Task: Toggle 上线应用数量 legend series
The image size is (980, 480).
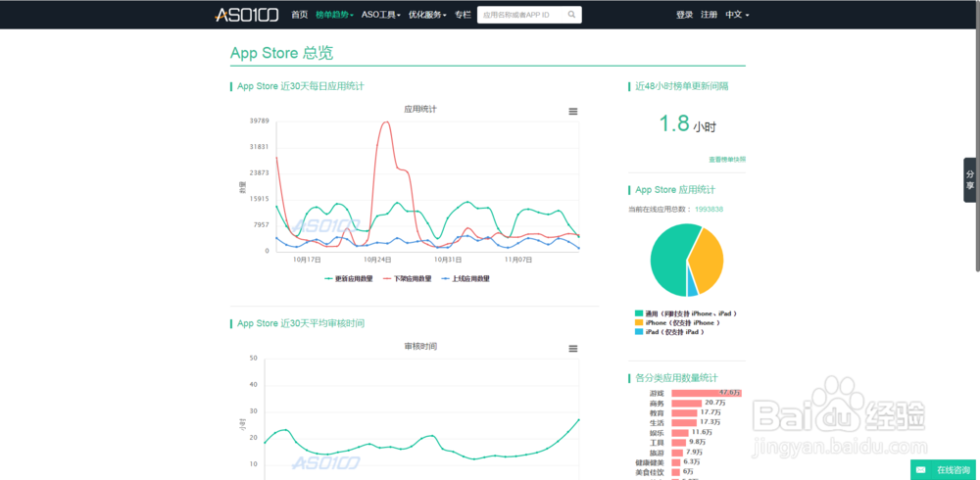Action: [x=465, y=279]
